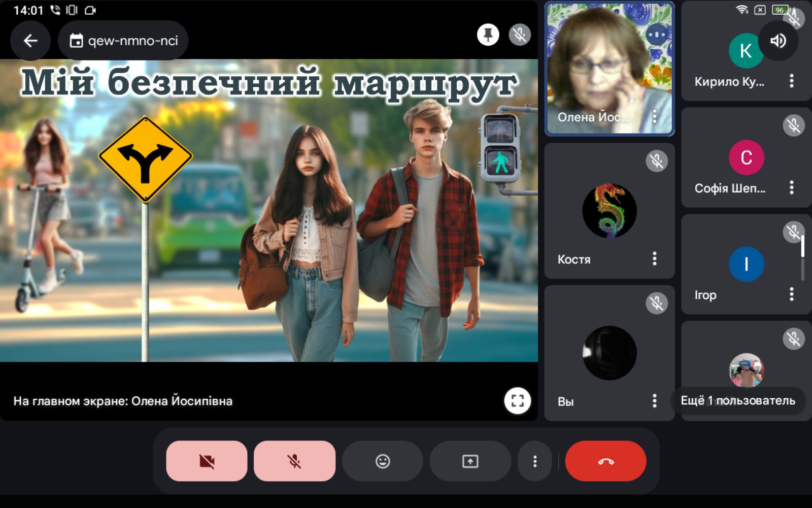812x508 pixels.
Task: Switch audio output with speaker button
Action: point(778,41)
